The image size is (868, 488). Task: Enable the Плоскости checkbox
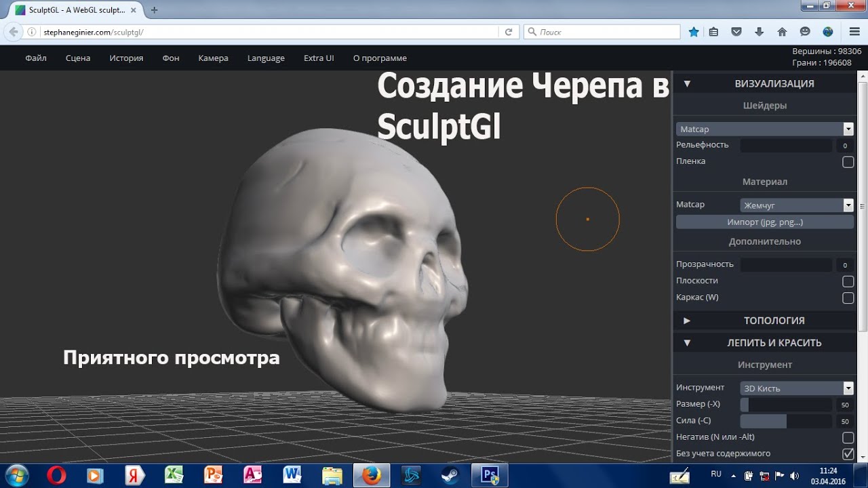[x=848, y=281]
